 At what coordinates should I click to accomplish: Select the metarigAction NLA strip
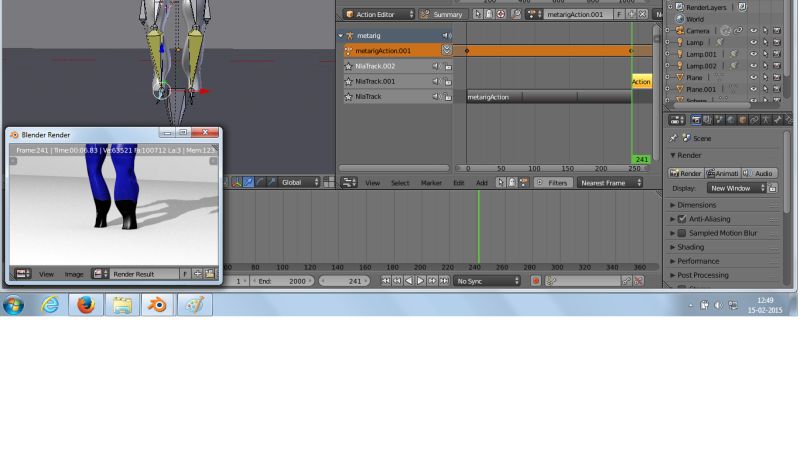[548, 97]
